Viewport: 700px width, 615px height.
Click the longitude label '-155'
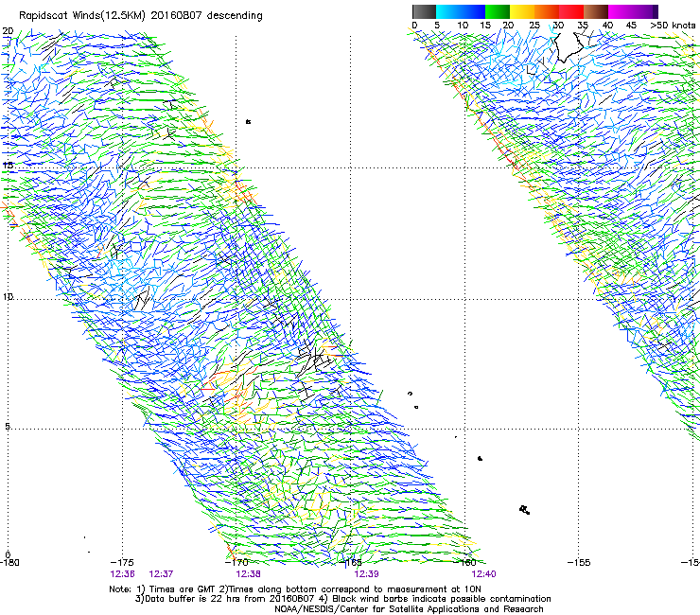[579, 563]
